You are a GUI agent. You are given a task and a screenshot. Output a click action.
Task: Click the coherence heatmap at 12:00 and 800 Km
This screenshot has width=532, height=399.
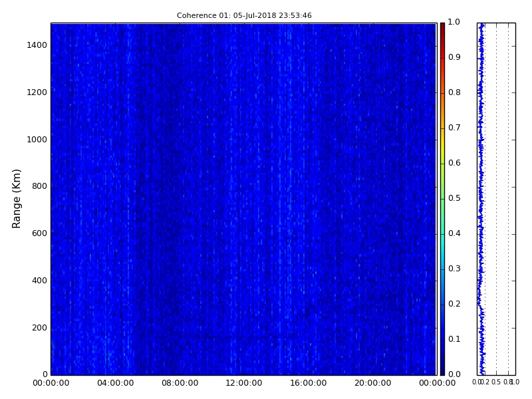point(244,186)
